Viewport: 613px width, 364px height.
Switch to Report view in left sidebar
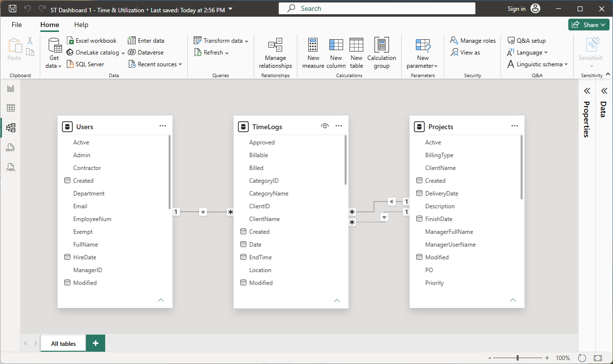coord(11,88)
